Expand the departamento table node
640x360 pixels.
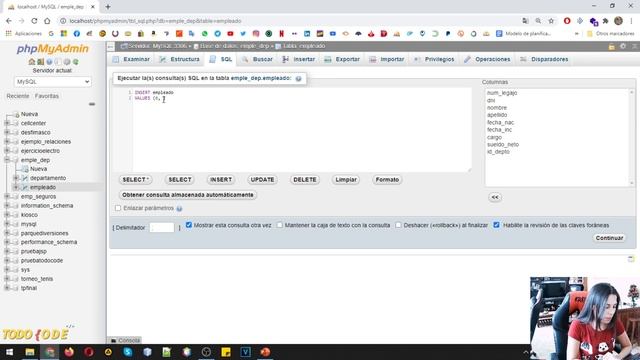click(x=16, y=178)
